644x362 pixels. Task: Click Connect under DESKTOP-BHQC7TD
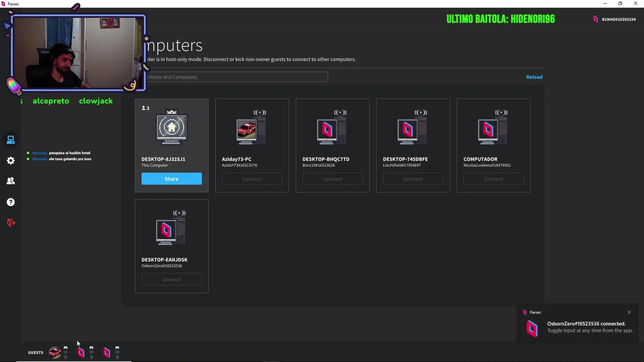pyautogui.click(x=333, y=179)
